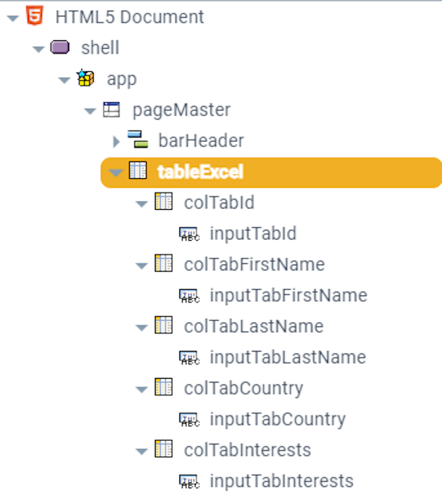The image size is (442, 504).
Task: Select the inputTabId tree item
Action: (x=252, y=234)
